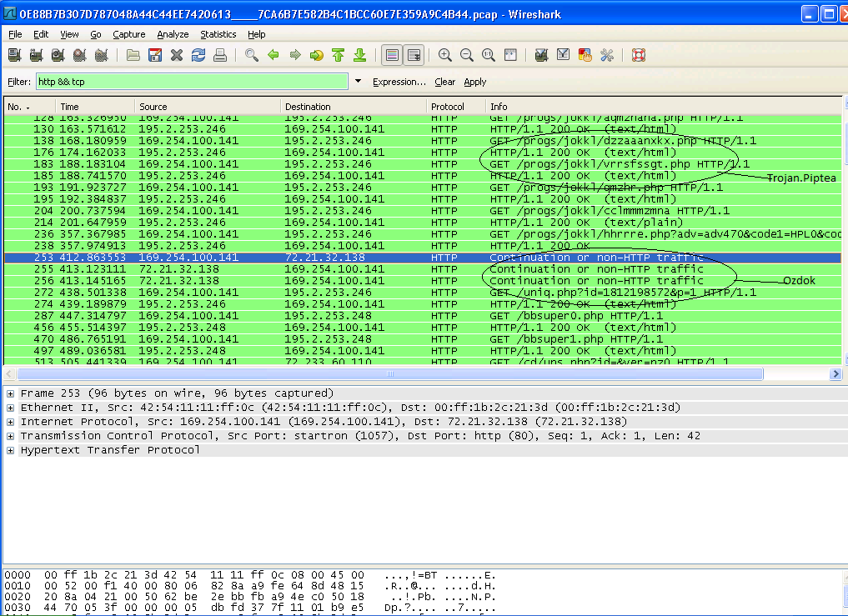Sort by the No. column header
Viewport: 848px width, 616px height.
tap(30, 107)
